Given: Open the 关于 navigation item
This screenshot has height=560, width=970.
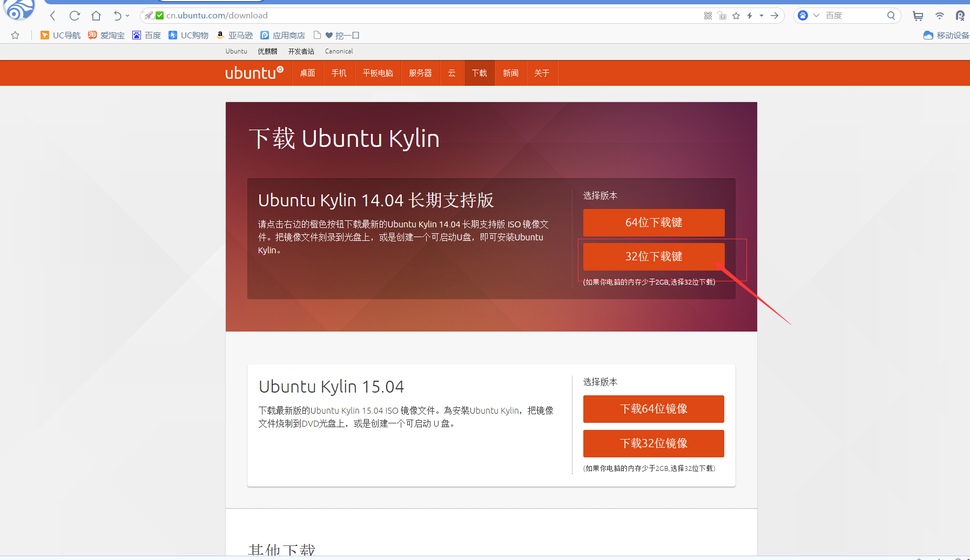Looking at the screenshot, I should [542, 73].
